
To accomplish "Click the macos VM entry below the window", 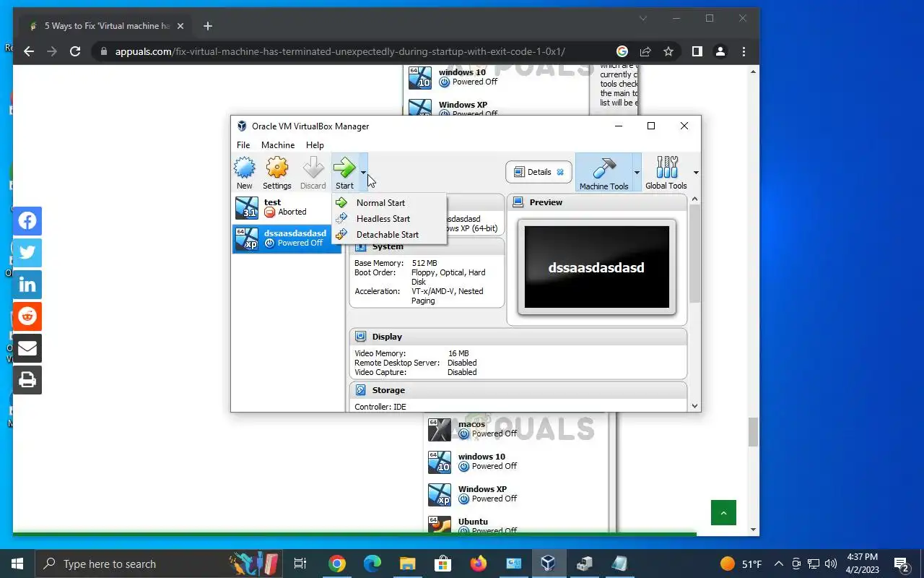I will 473,429.
